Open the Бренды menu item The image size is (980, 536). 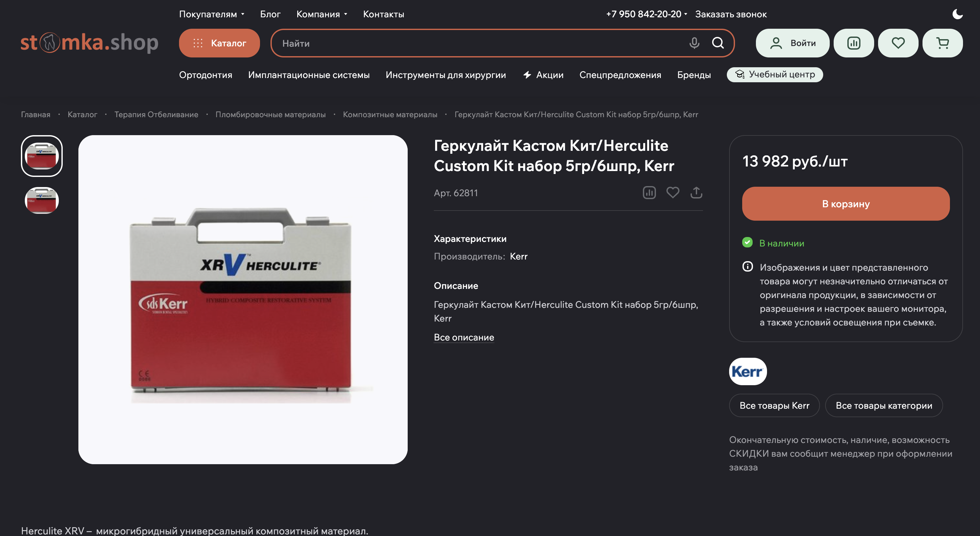(x=694, y=75)
